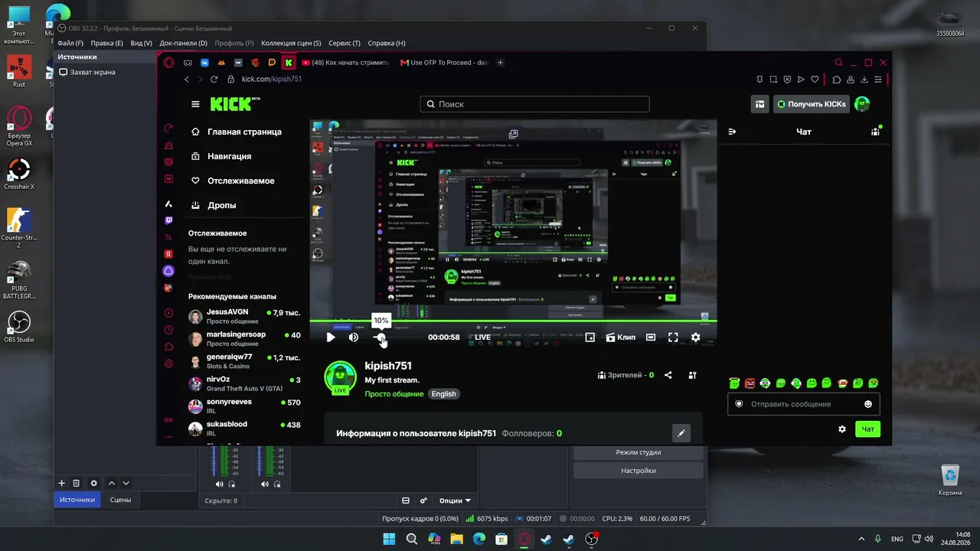980x551 pixels.
Task: Open chat settings gear icon
Action: point(842,429)
